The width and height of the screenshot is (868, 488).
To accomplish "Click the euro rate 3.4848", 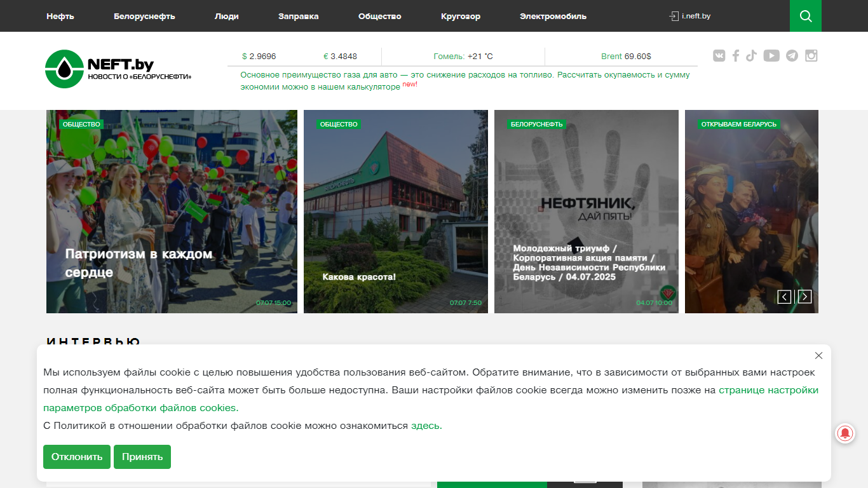I will point(341,56).
